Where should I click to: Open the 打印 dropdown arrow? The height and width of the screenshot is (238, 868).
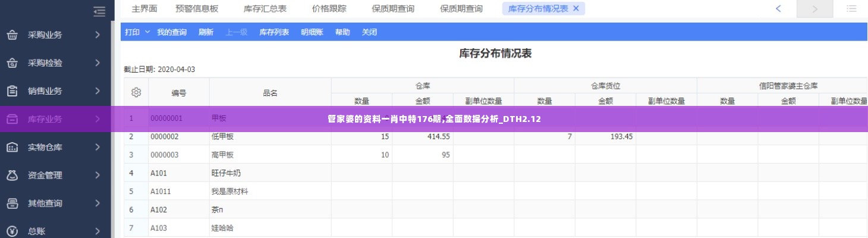147,32
